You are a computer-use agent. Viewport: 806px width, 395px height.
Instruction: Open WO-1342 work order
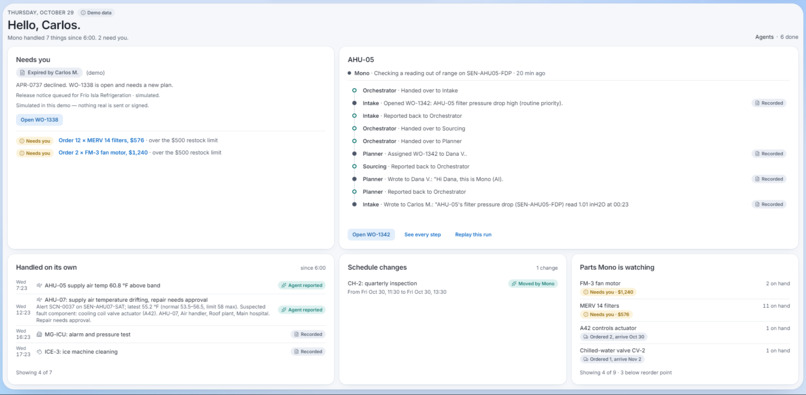pos(371,235)
